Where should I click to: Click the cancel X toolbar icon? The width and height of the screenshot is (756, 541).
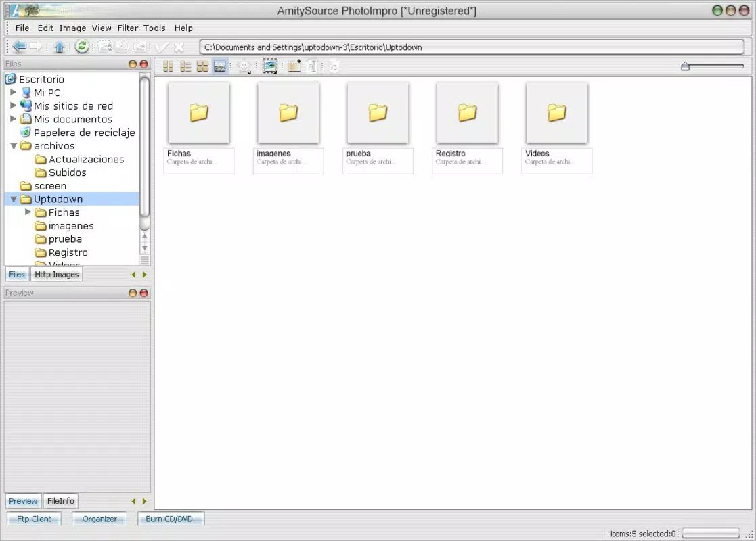(x=179, y=47)
